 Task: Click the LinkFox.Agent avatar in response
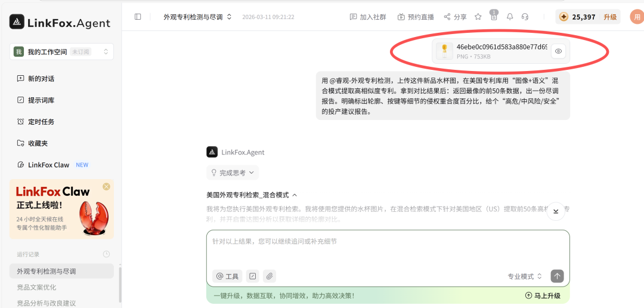point(212,152)
